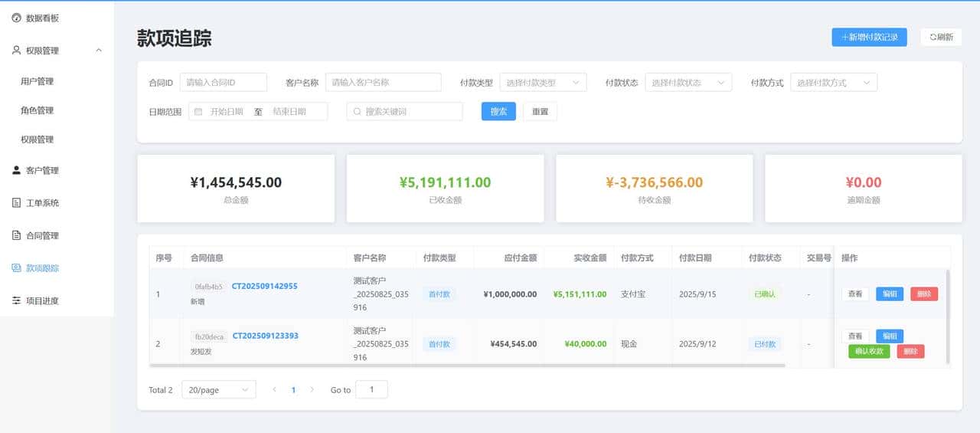The width and height of the screenshot is (980, 433).
Task: Collapse the 权限管理 submenu chevron
Action: coord(99,50)
